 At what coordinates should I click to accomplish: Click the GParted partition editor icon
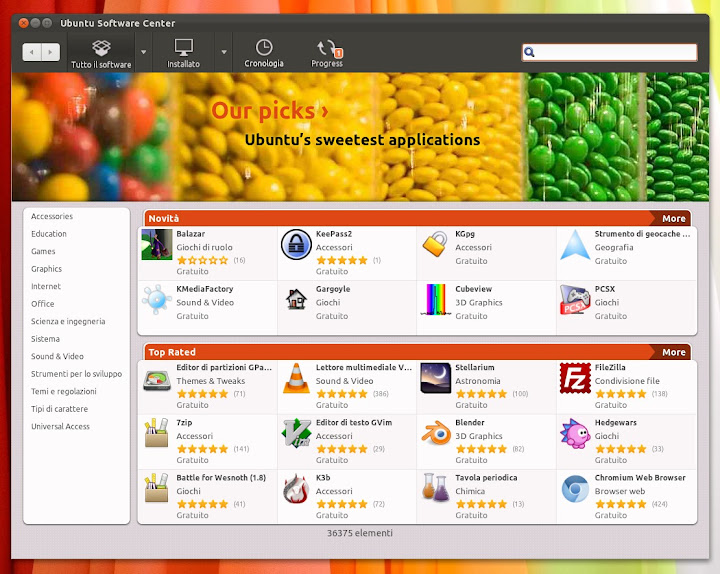pos(157,379)
